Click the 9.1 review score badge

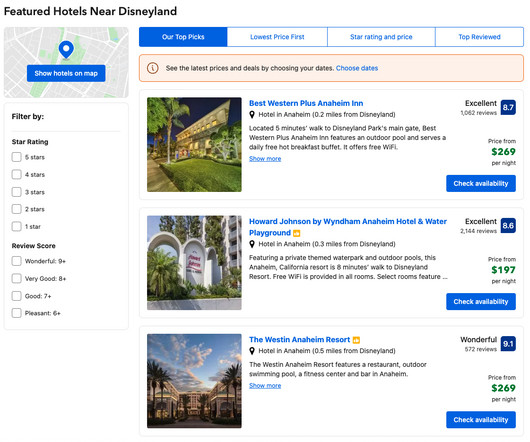point(508,344)
